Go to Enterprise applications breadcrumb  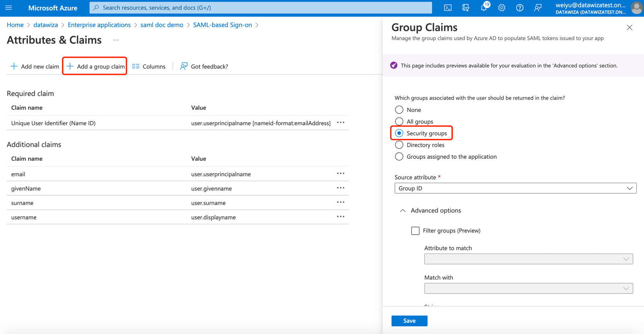(99, 25)
